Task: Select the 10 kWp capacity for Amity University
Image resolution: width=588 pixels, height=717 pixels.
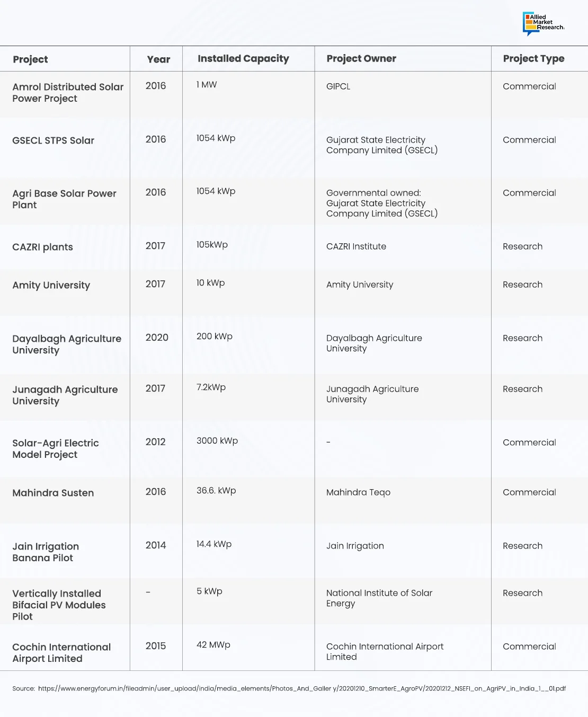Action: 210,283
